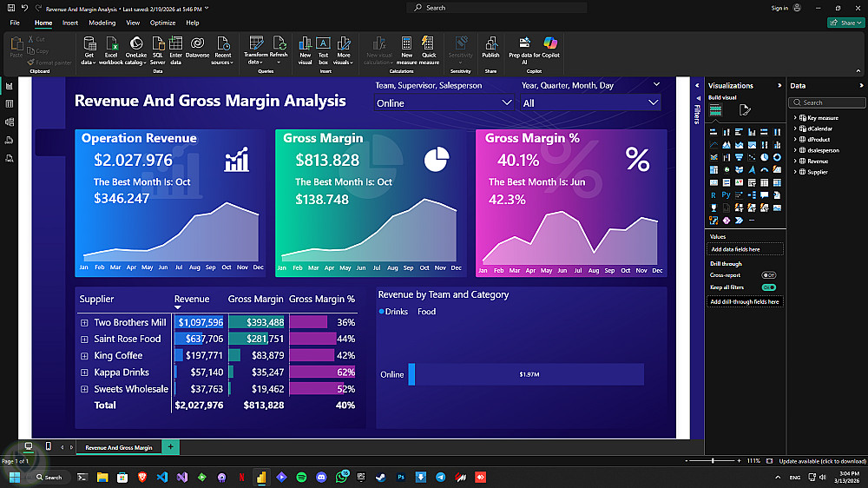The height and width of the screenshot is (488, 868).
Task: Open Dataverse connector icon
Action: 198,47
